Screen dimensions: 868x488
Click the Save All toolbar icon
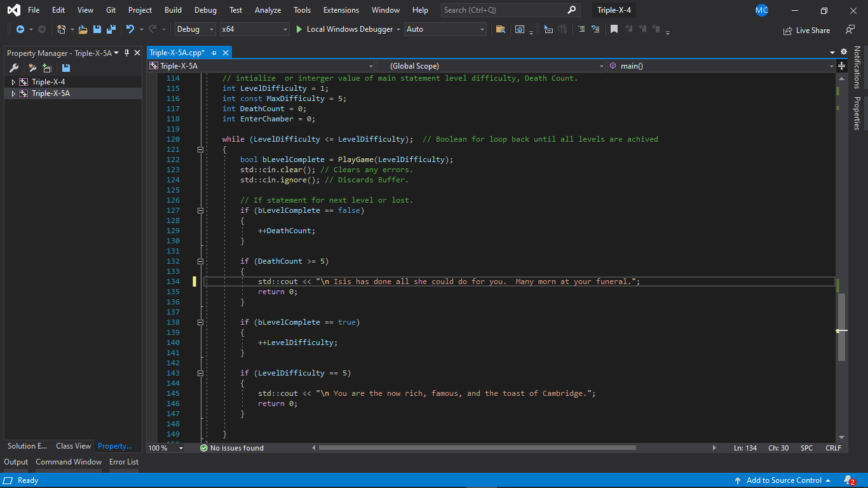(111, 29)
